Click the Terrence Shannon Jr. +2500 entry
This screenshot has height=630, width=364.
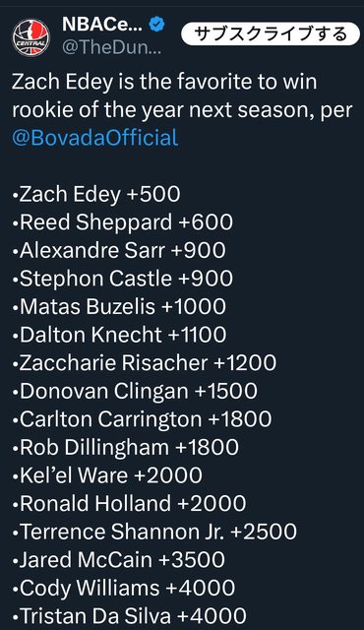coord(154,532)
